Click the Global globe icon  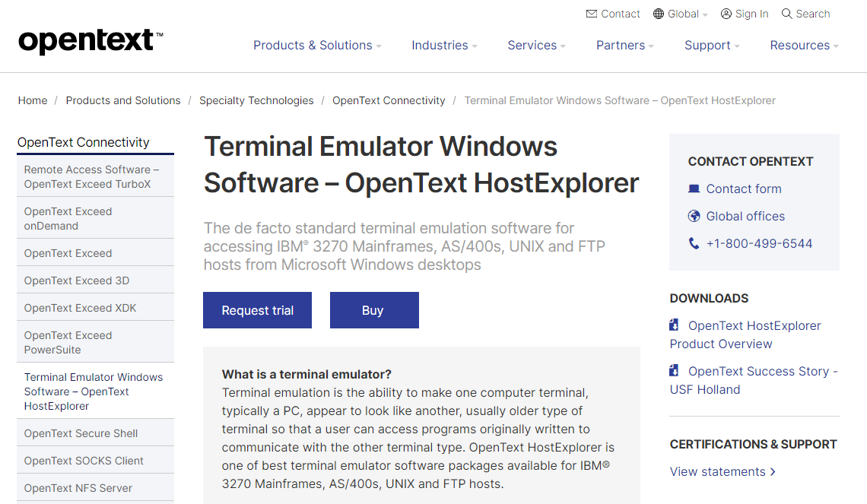click(659, 14)
